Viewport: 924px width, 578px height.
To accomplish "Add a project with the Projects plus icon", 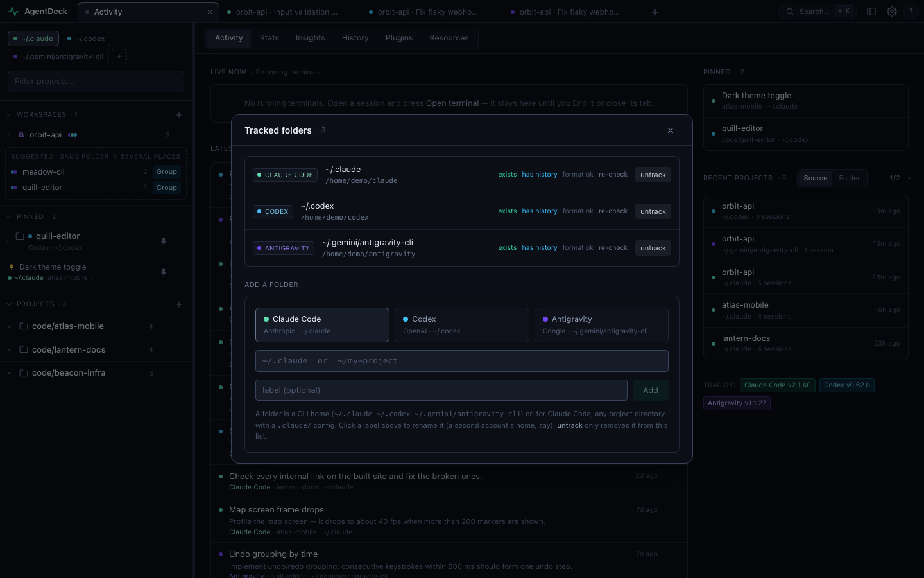I will [x=179, y=304].
